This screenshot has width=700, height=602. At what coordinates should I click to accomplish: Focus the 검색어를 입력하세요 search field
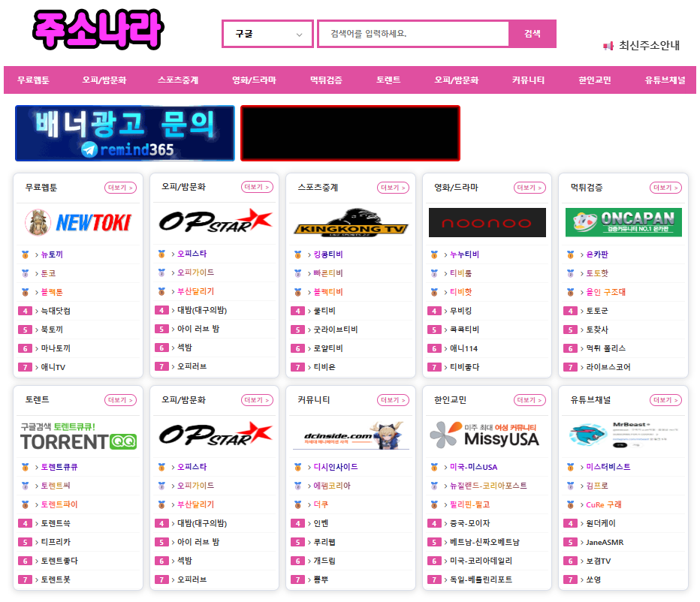tap(413, 34)
